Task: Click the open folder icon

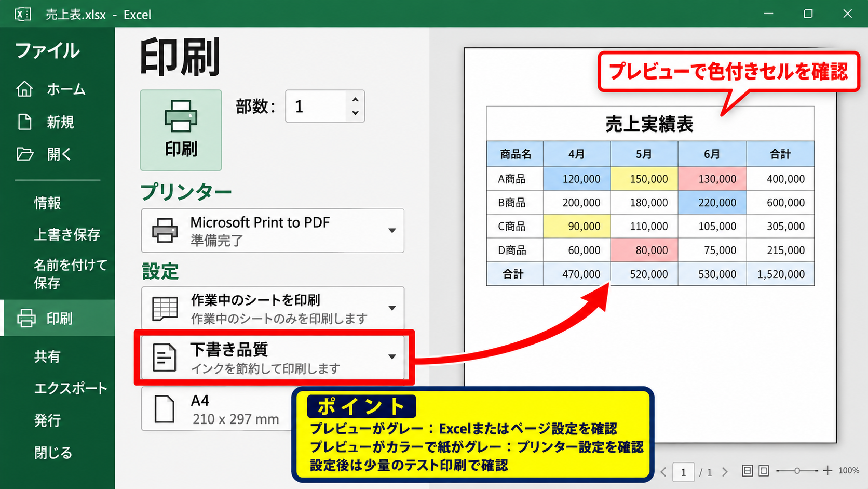Action: point(24,154)
